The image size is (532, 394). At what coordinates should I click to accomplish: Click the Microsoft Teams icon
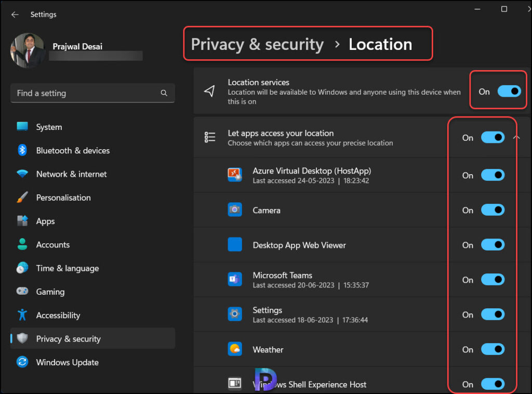click(x=235, y=279)
